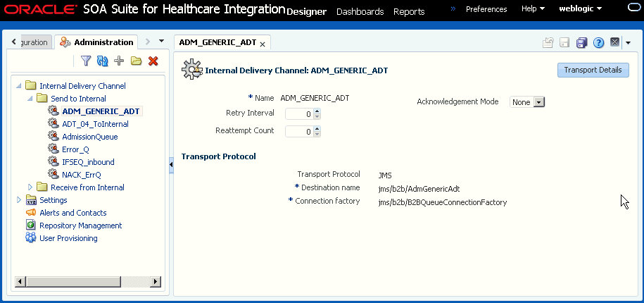Screen dimensions: 644x303
Task: Select ADT_04_ToInternal in the tree
Action: 95,124
